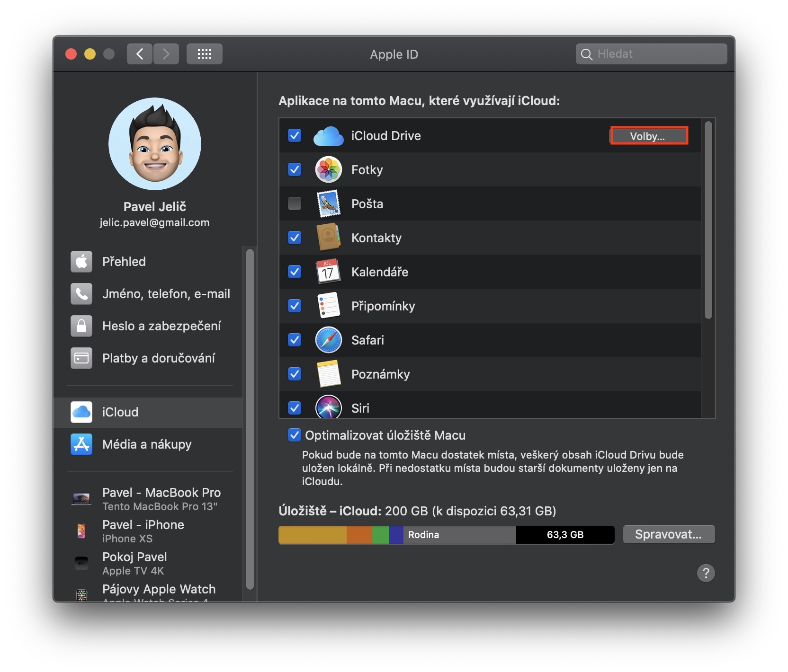Disable the Poznámky checkbox
Image resolution: width=788 pixels, height=672 pixels.
(295, 374)
